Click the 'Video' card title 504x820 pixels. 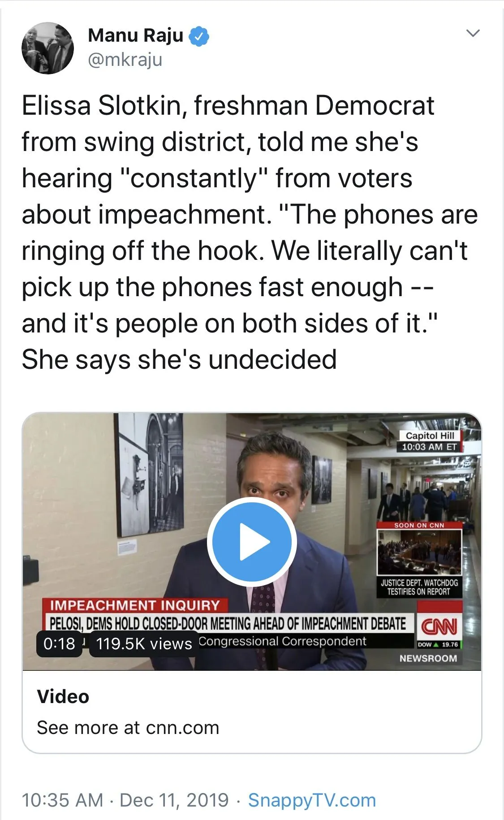[x=63, y=696]
